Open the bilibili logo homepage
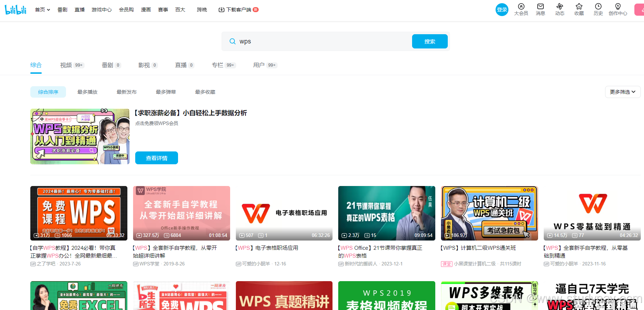The height and width of the screenshot is (310, 644). pos(16,10)
